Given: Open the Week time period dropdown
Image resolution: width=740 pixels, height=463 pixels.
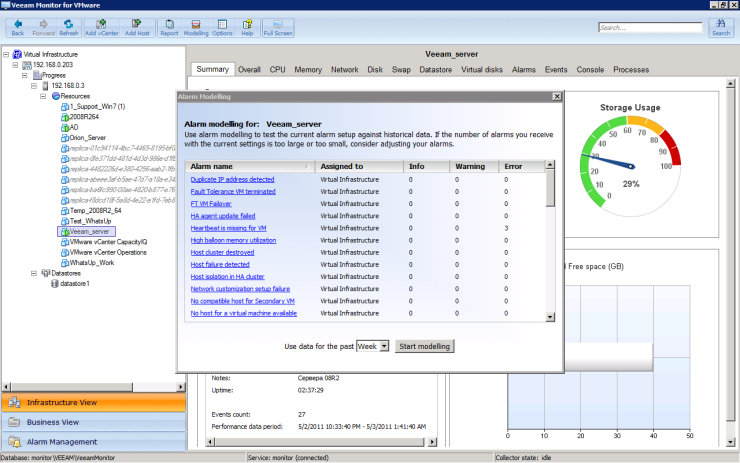Looking at the screenshot, I should (384, 346).
